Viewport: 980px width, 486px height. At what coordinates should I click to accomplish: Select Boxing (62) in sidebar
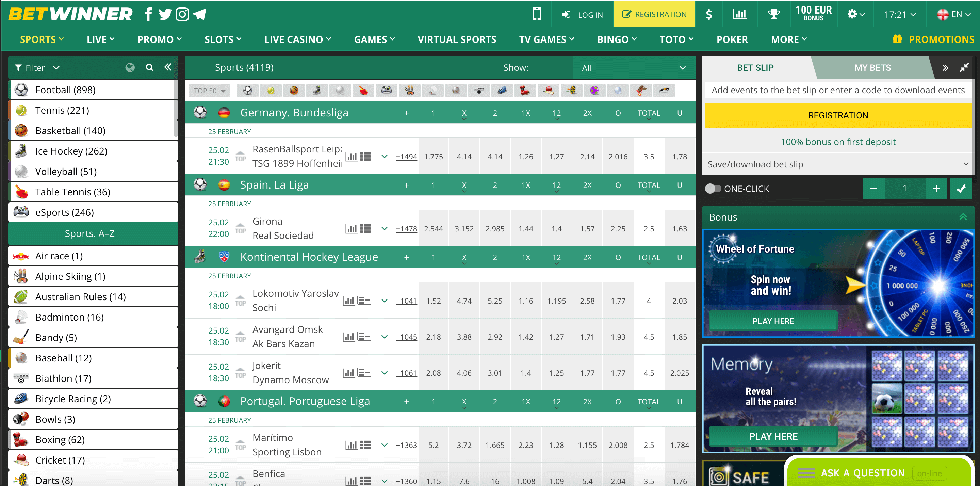click(x=93, y=440)
